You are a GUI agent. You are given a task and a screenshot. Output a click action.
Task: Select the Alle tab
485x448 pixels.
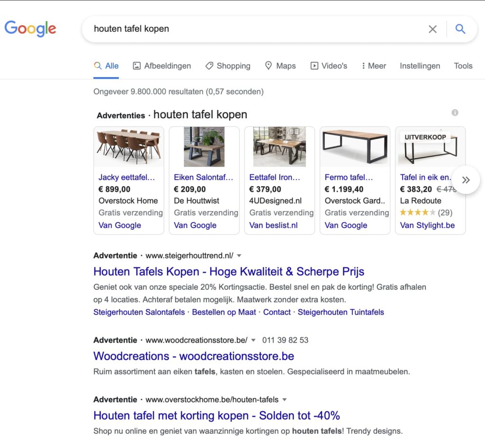(106, 66)
